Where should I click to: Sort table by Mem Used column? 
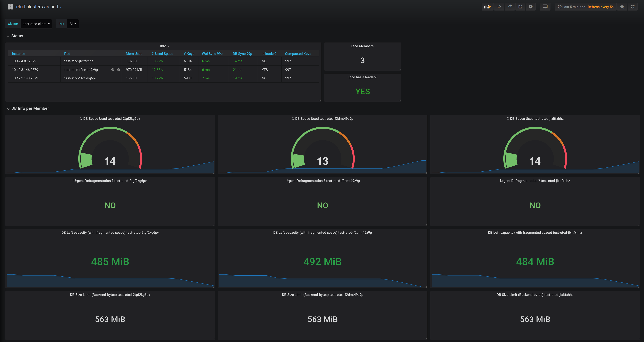(134, 54)
